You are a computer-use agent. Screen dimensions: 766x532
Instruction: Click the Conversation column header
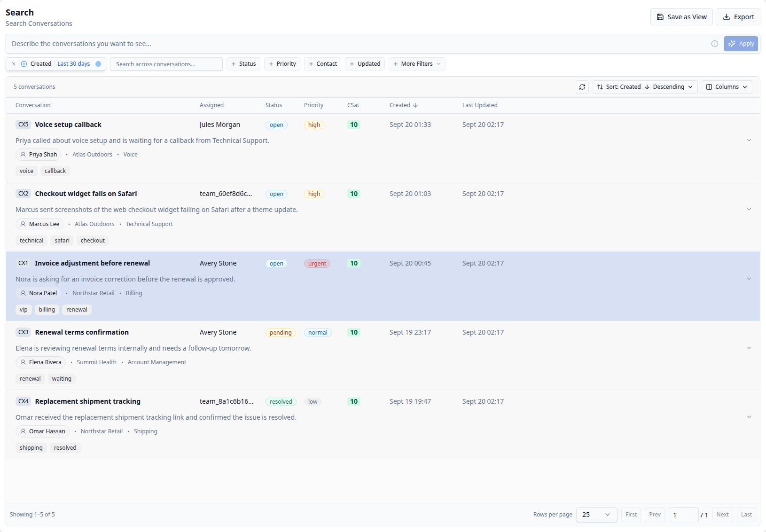(33, 105)
